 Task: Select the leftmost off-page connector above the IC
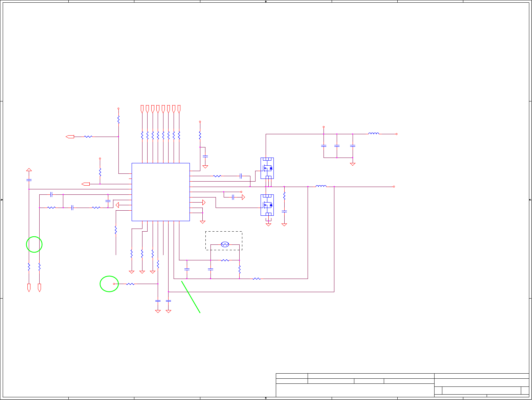click(142, 109)
